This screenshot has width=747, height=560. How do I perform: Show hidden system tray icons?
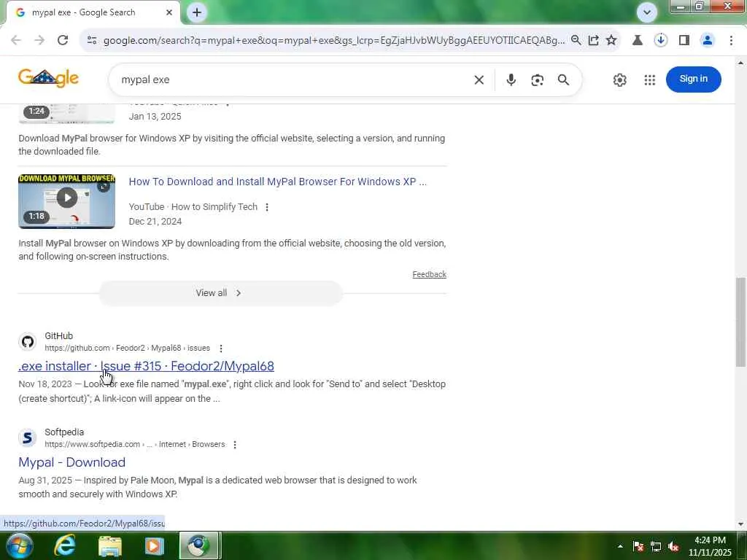point(620,546)
